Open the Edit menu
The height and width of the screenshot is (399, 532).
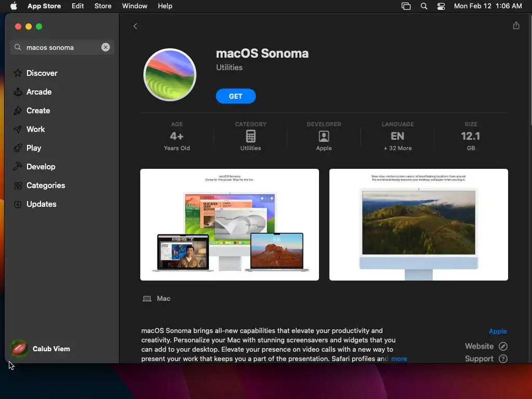point(78,6)
